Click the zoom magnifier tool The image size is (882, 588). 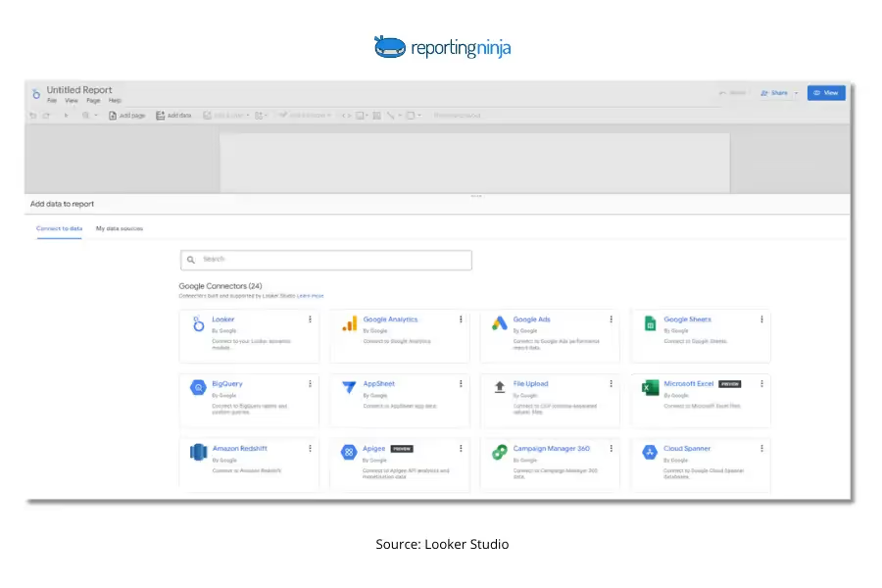[85, 116]
